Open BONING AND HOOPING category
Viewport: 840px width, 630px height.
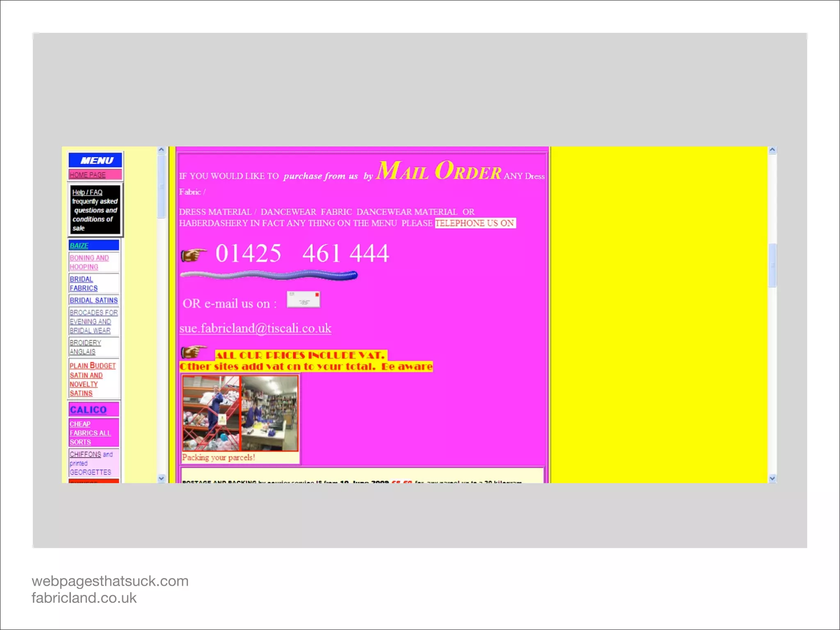(89, 262)
